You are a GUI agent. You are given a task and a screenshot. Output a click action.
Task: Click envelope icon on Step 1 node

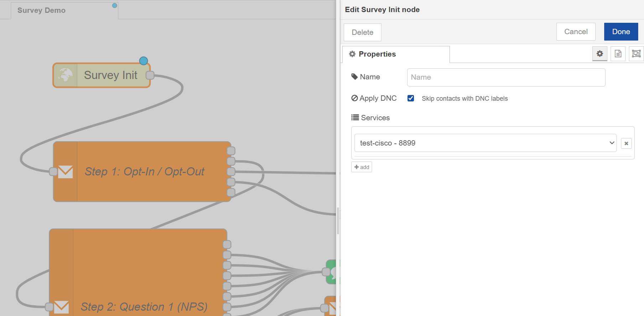pyautogui.click(x=66, y=172)
